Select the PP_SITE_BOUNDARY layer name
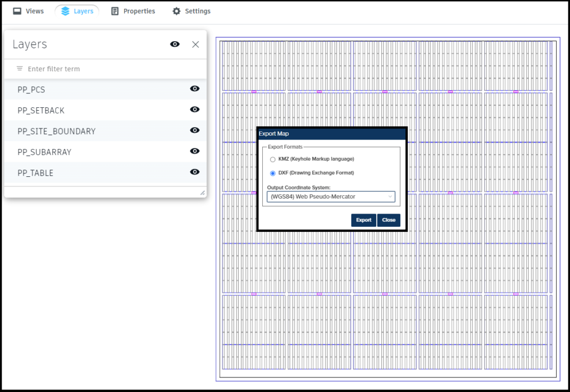This screenshot has height=392, width=570. click(57, 131)
